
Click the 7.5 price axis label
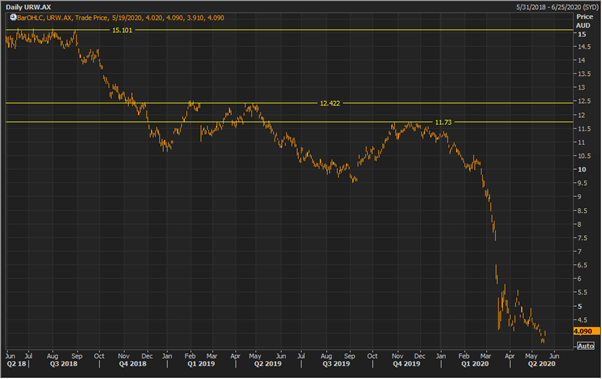tap(583, 238)
